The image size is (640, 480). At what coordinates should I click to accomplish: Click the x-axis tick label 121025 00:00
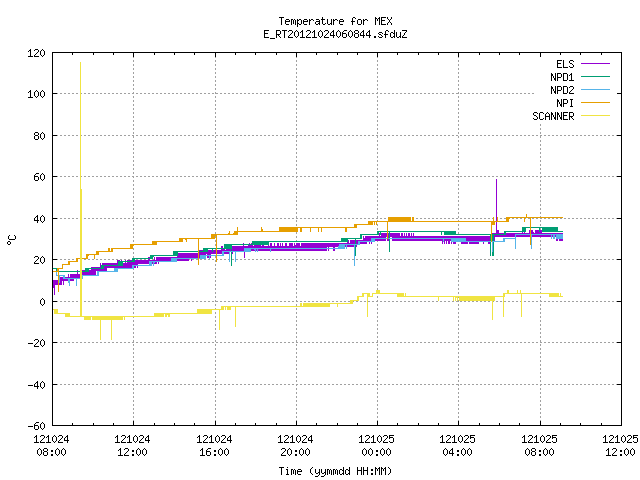click(x=376, y=446)
